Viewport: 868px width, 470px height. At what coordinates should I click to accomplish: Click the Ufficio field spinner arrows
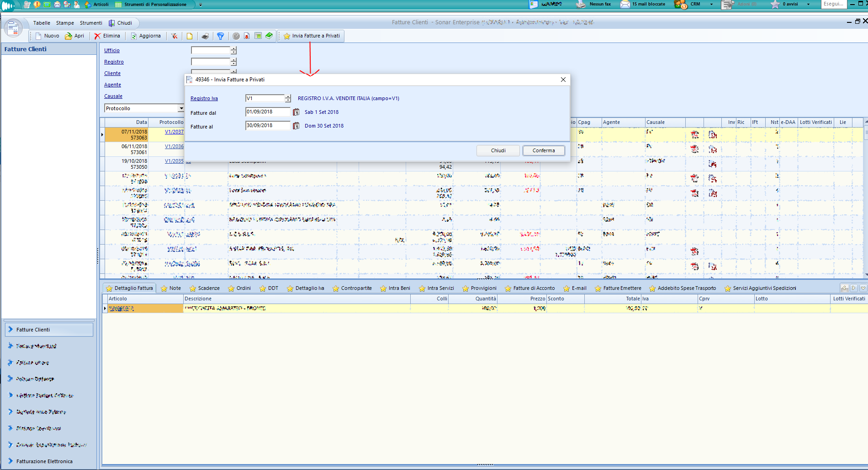(233, 50)
